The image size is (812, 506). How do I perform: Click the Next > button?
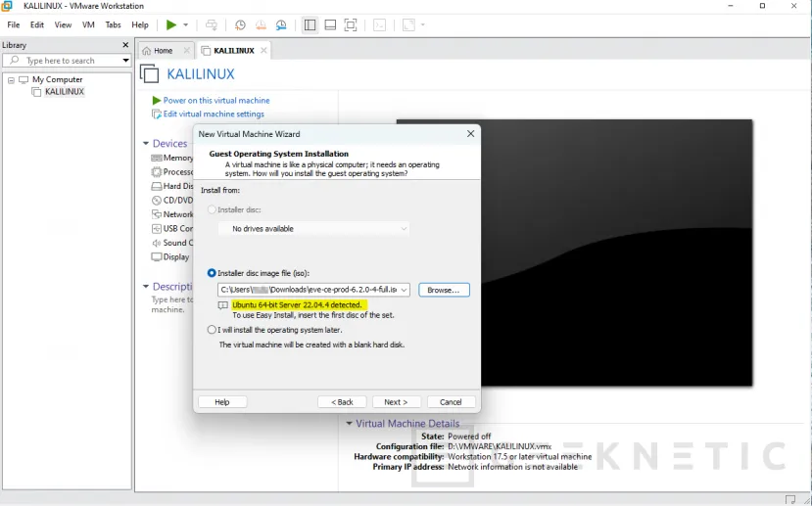[396, 402]
